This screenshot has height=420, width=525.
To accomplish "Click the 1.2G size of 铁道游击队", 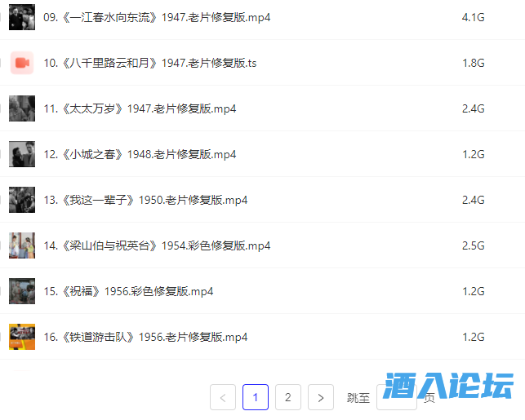I will pyautogui.click(x=473, y=337).
